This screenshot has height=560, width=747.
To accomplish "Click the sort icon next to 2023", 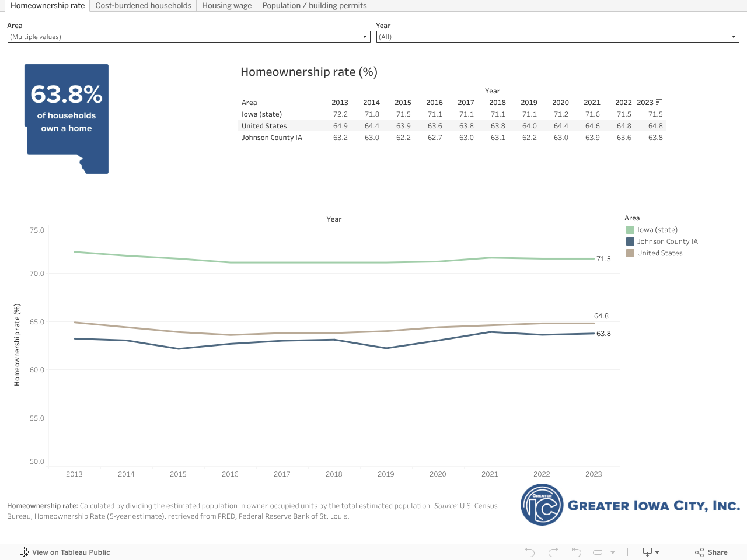I will [659, 102].
